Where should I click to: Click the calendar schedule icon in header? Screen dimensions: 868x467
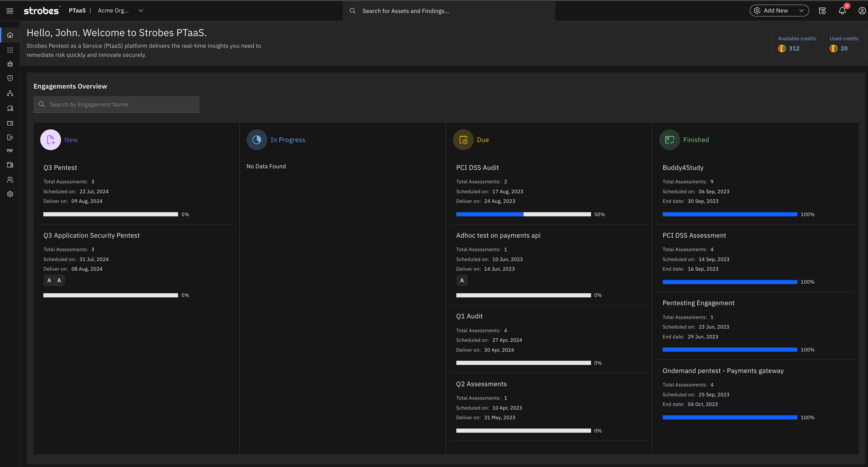point(822,11)
